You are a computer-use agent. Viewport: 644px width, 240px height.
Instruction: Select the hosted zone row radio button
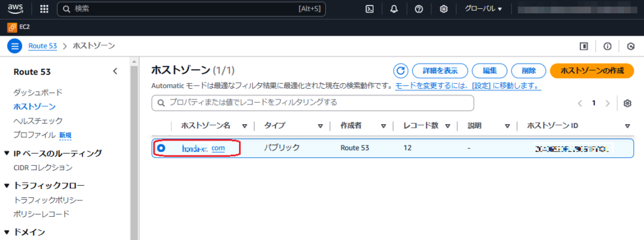coord(161,148)
